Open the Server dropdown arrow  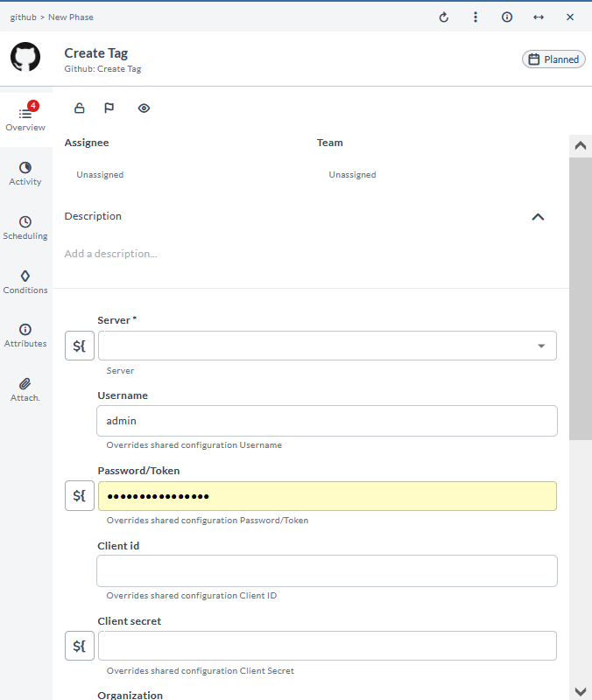point(540,346)
